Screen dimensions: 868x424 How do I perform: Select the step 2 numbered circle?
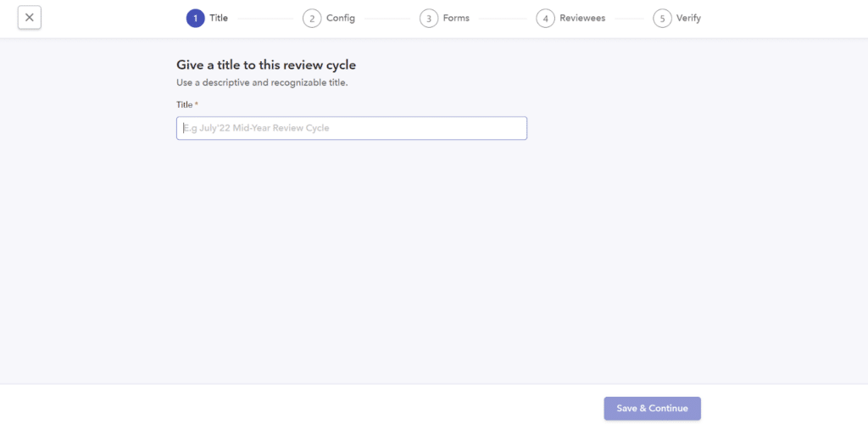312,19
